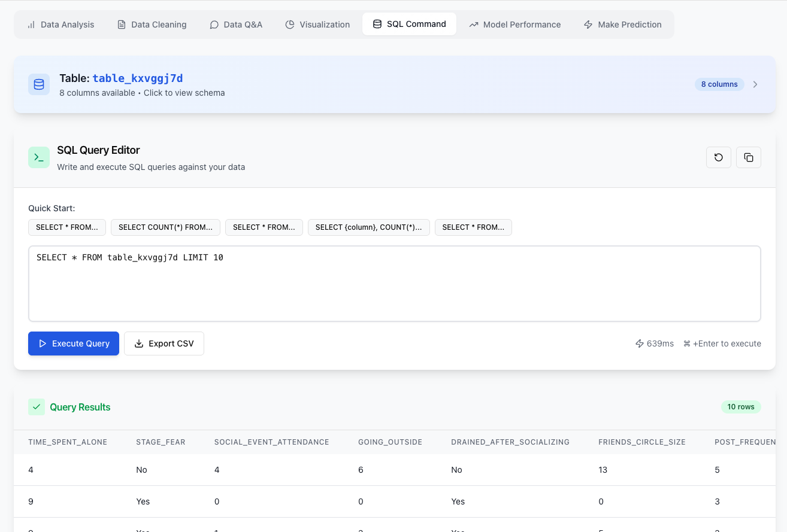Download results via Export CSV
This screenshot has height=532, width=787.
164,343
